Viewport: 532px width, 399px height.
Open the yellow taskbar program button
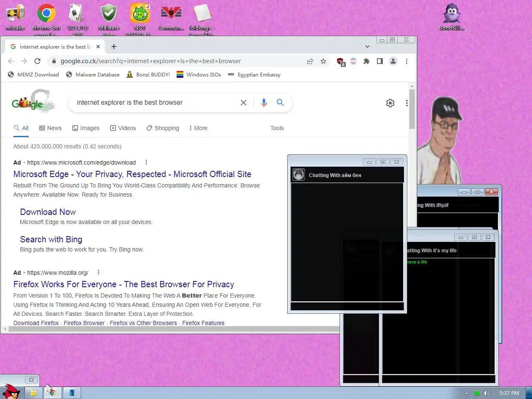tap(34, 393)
